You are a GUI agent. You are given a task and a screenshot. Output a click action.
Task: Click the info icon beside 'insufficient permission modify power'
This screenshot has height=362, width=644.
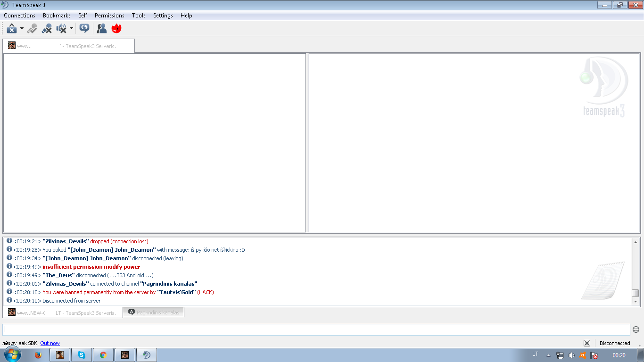[9, 266]
